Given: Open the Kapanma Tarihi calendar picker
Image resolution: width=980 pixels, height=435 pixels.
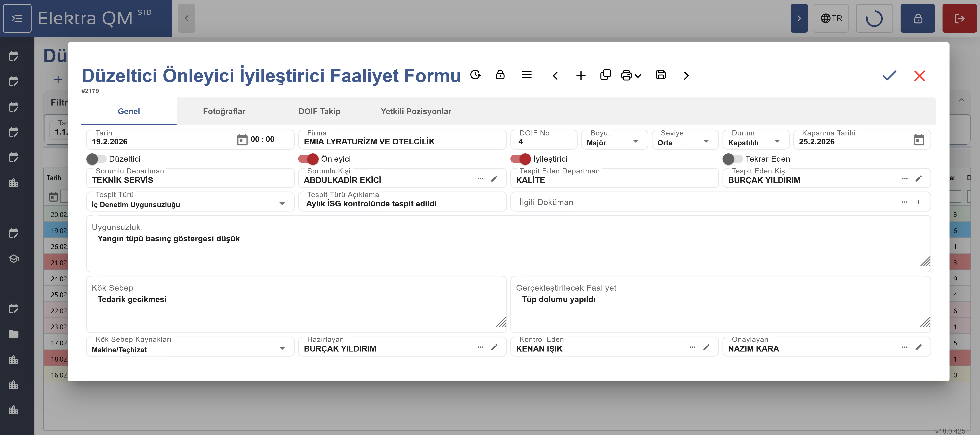Looking at the screenshot, I should [x=918, y=140].
